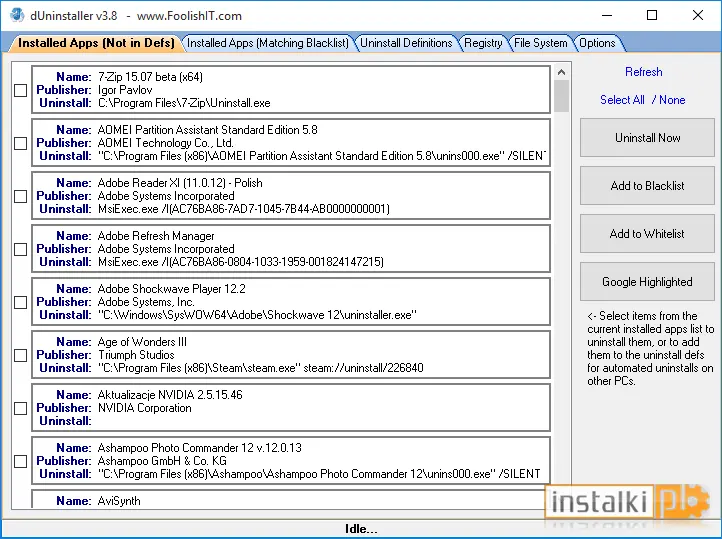Close the dUninstaller window
722x539 pixels.
pyautogui.click(x=698, y=15)
